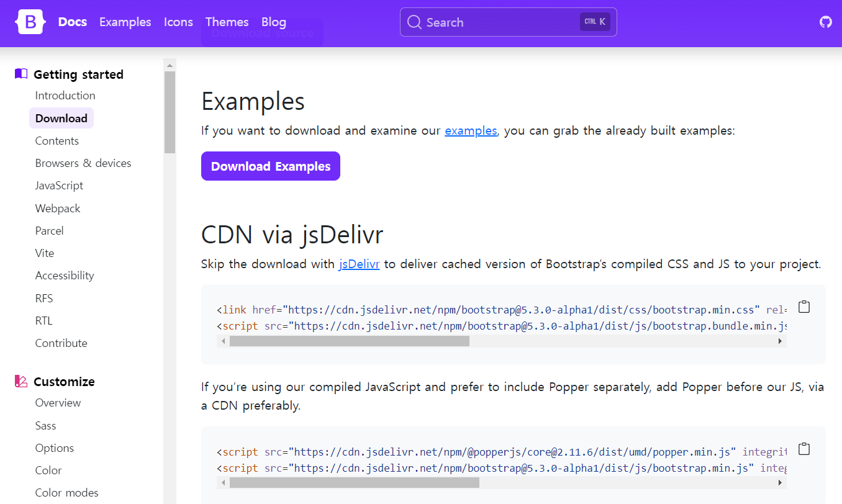
Task: Click the CTRL K shortcut badge
Action: click(x=595, y=22)
